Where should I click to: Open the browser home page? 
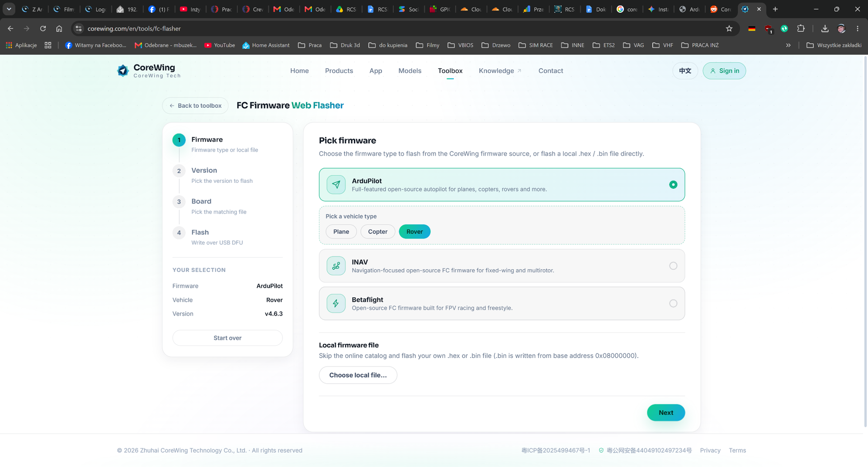coord(59,29)
